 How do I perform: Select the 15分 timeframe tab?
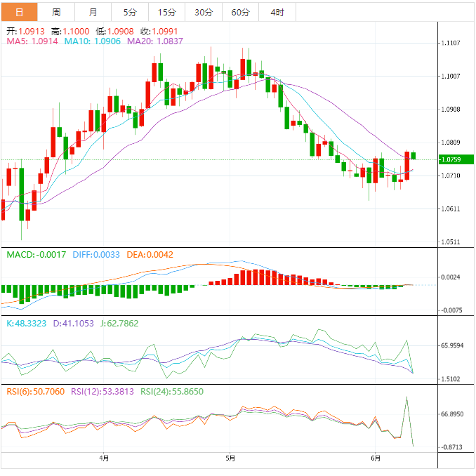166,12
